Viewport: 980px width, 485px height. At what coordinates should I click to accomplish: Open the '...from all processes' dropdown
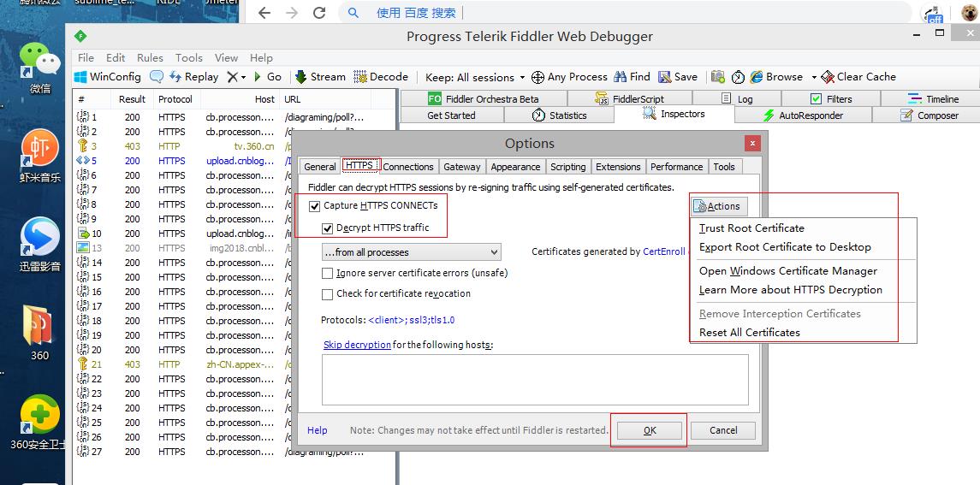(x=411, y=251)
